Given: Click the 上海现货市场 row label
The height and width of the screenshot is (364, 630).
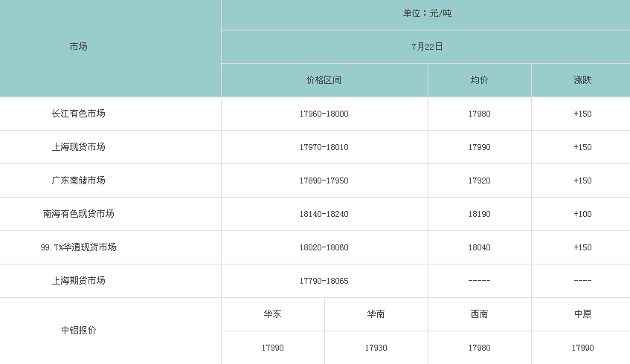Looking at the screenshot, I should tap(79, 147).
